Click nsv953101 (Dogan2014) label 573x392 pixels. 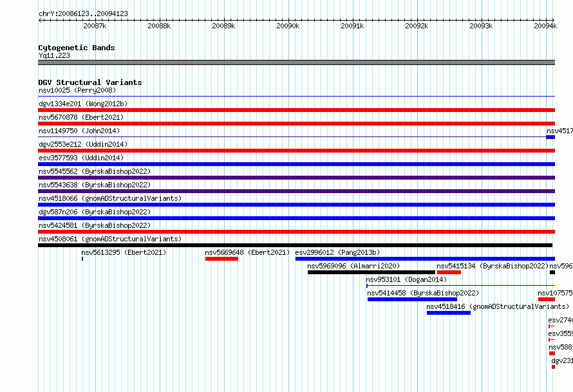tap(406, 279)
